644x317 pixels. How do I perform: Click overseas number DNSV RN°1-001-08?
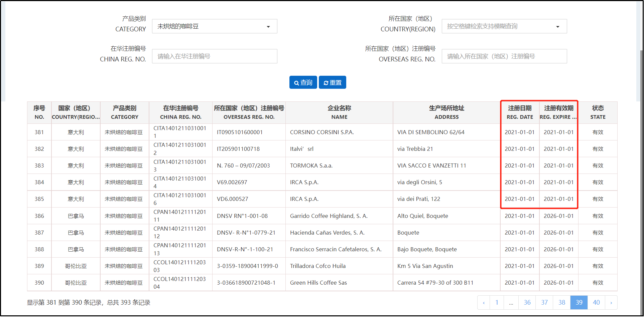point(242,216)
